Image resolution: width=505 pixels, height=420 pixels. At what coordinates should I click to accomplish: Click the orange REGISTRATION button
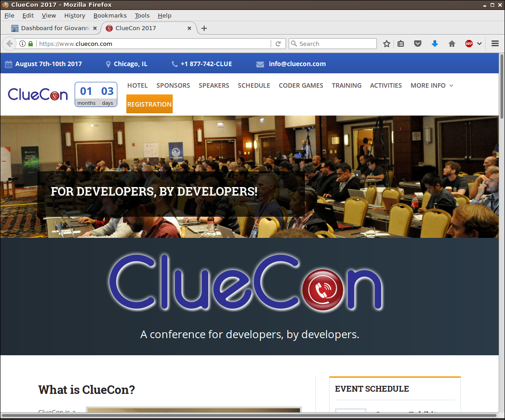coord(149,104)
